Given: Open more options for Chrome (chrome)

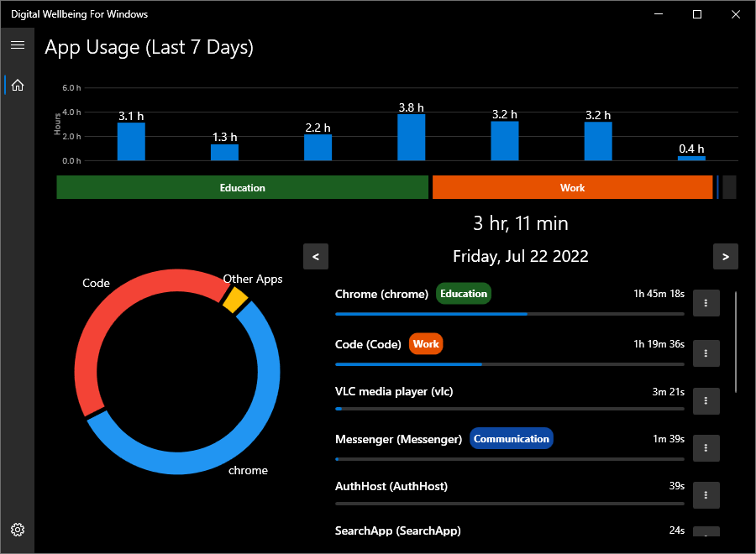Looking at the screenshot, I should 706,303.
